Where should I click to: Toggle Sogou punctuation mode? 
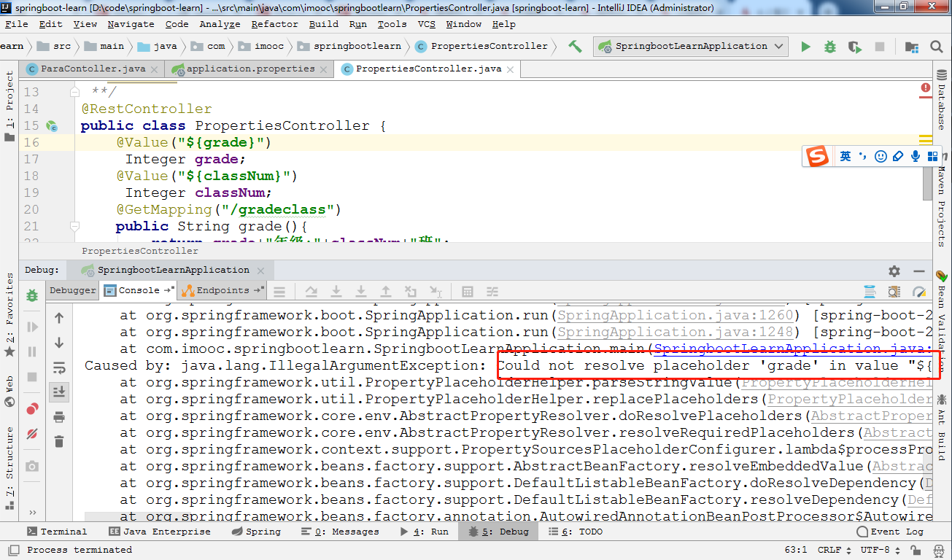(x=863, y=157)
